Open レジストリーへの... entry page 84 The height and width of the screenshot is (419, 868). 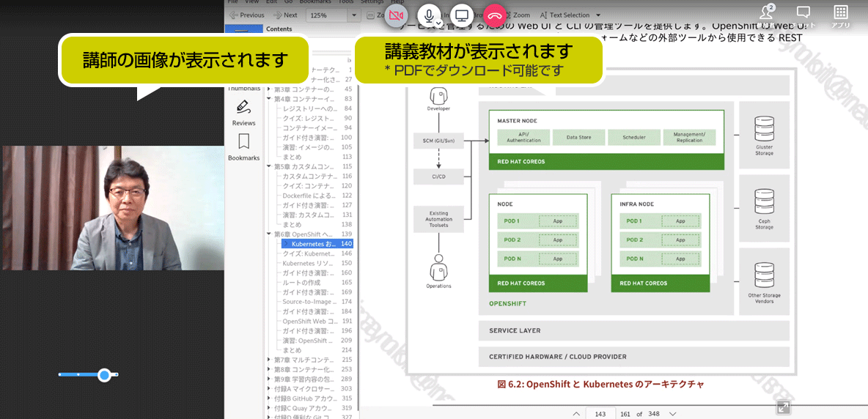click(317, 108)
